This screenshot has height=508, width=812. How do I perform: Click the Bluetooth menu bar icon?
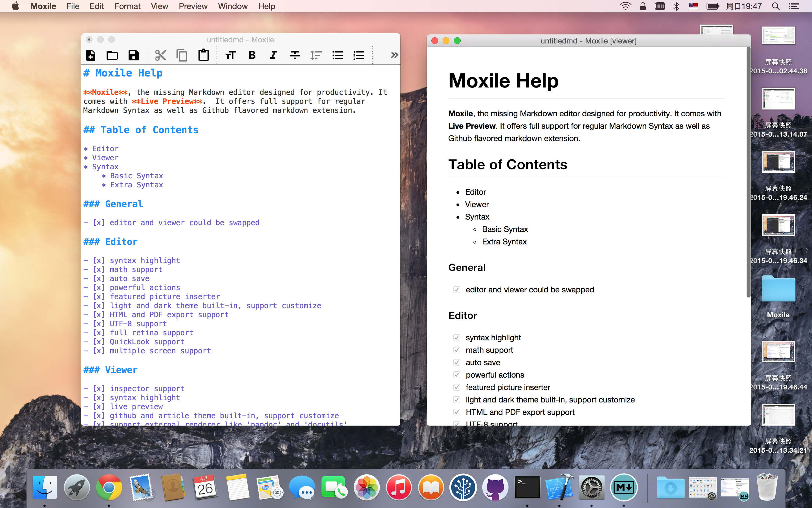coord(676,6)
